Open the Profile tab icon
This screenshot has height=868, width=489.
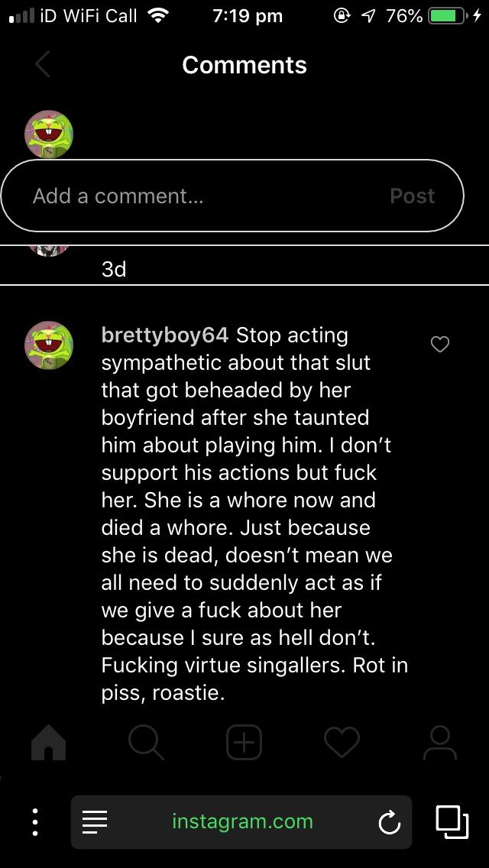(439, 742)
